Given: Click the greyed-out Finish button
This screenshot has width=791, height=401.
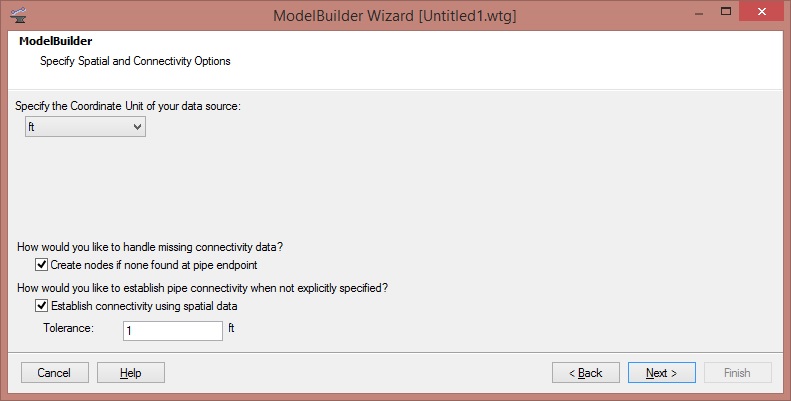Looking at the screenshot, I should tap(737, 373).
